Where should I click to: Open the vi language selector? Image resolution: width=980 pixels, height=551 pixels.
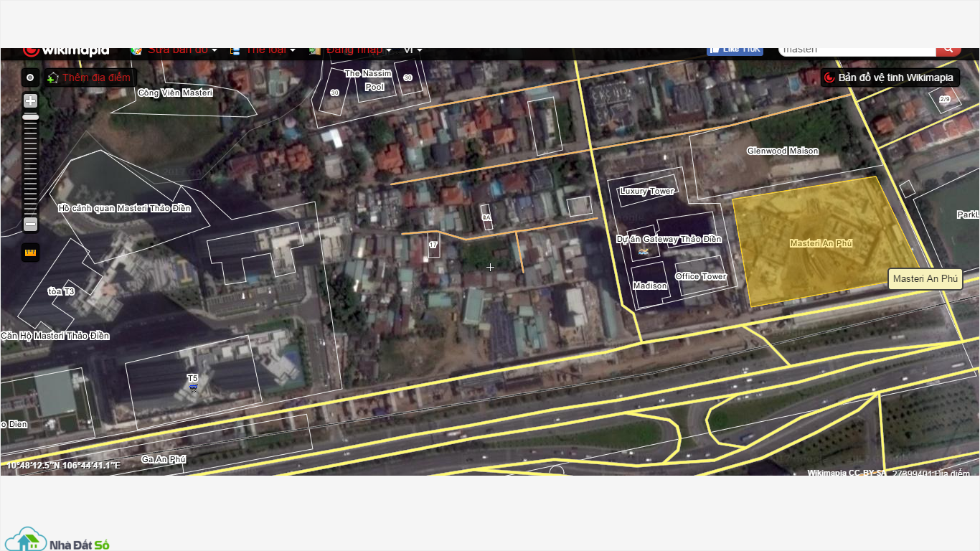(x=413, y=51)
